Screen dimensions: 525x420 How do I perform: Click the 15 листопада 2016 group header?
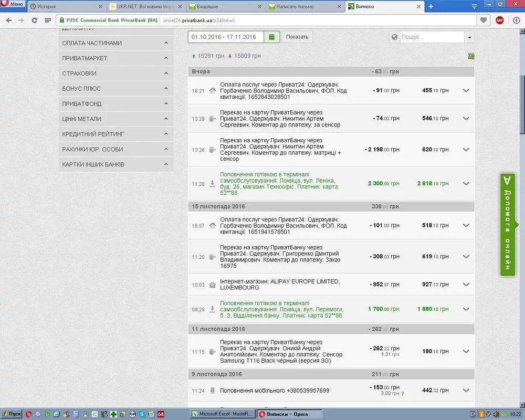(331, 207)
